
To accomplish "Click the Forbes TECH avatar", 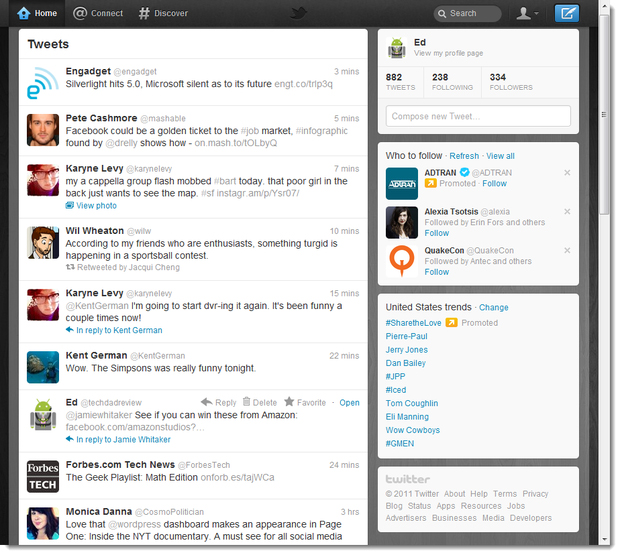I will [x=43, y=476].
